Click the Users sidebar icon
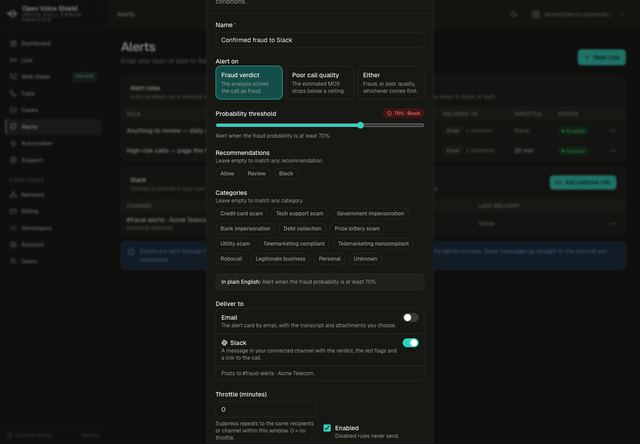 [13, 261]
